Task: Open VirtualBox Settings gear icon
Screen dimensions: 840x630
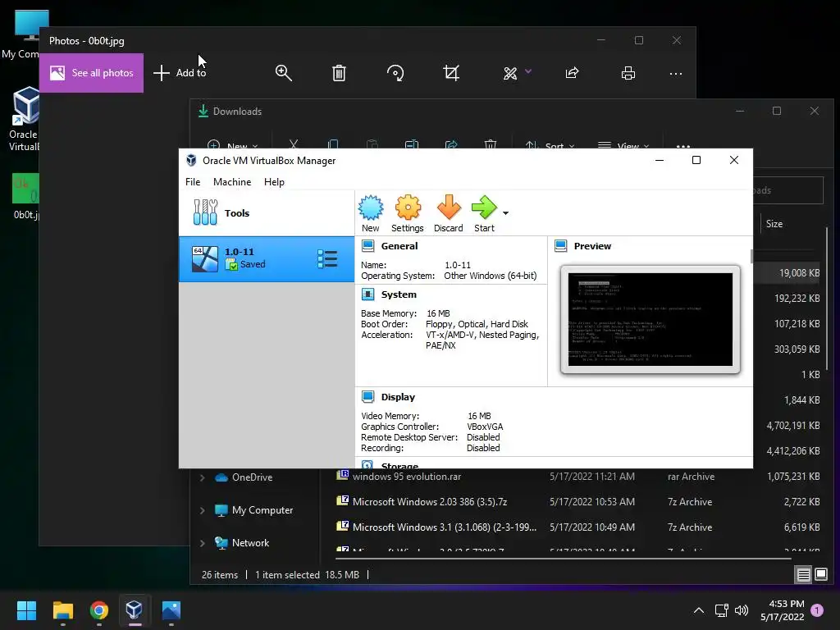Action: [x=407, y=213]
